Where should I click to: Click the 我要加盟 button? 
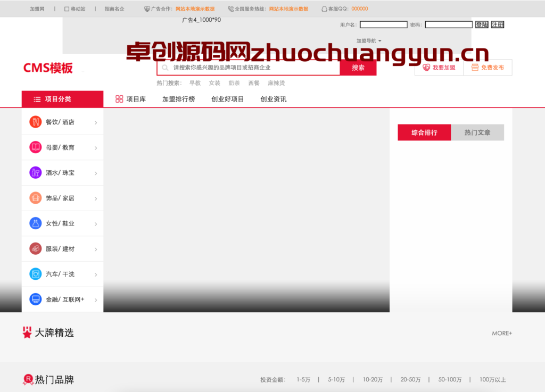[x=439, y=68]
